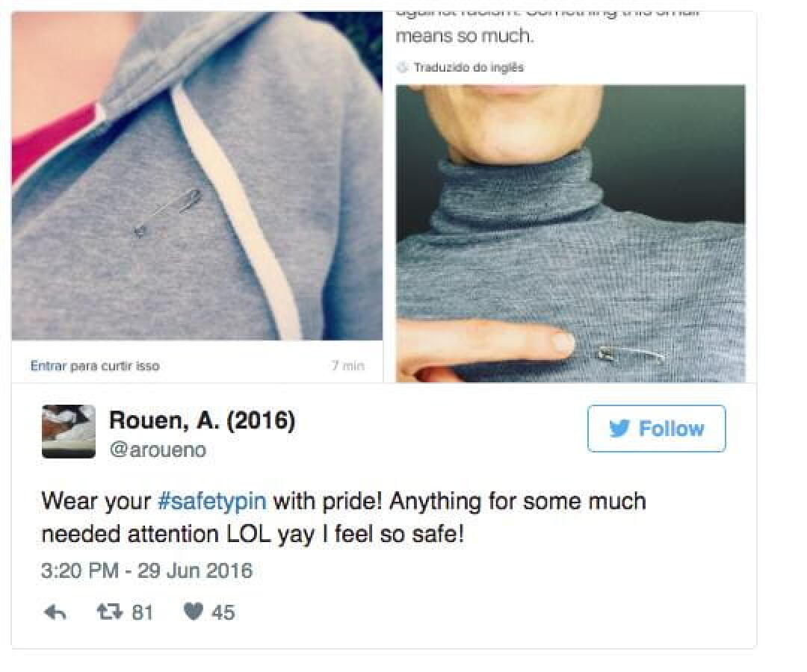Screen dimensions: 807x672
Task: Click the Rouen, A. (2016) display name
Action: pos(202,420)
